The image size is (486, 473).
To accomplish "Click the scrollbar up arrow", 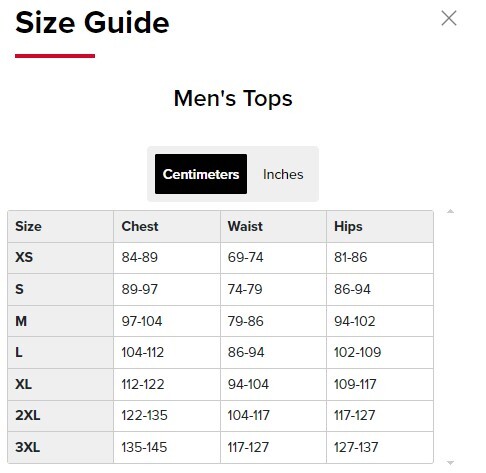I will (x=450, y=211).
